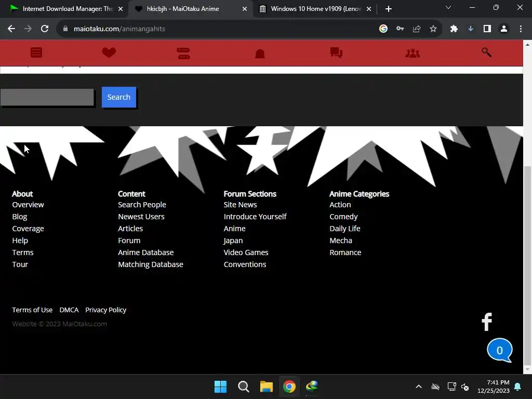Open the Romance anime category

tap(345, 252)
